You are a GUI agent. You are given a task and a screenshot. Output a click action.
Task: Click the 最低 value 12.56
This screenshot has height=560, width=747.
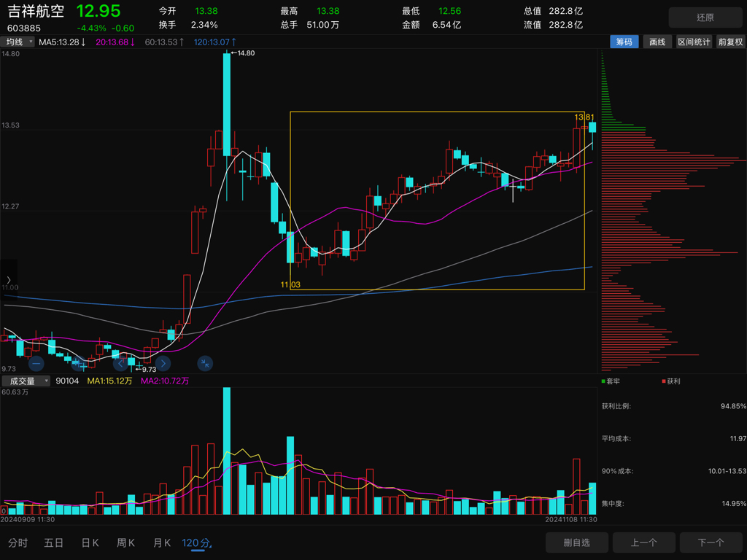point(449,11)
